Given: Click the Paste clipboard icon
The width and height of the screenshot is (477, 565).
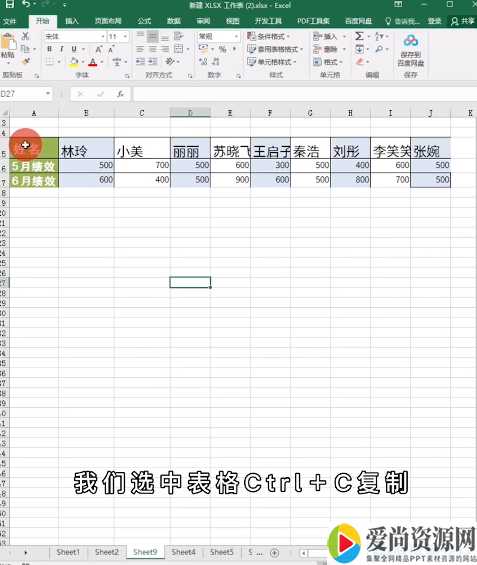Looking at the screenshot, I should pyautogui.click(x=8, y=42).
